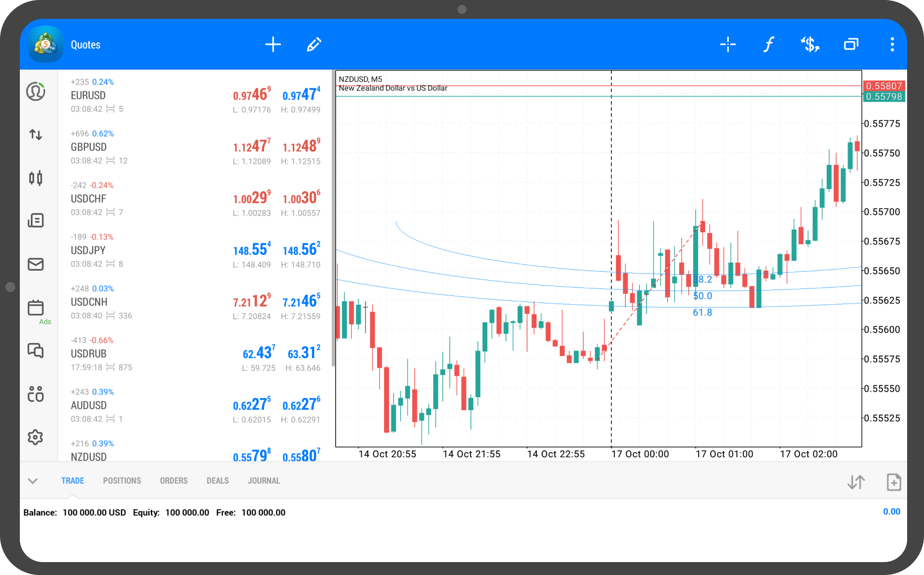Switch to the Positions tab

(122, 481)
